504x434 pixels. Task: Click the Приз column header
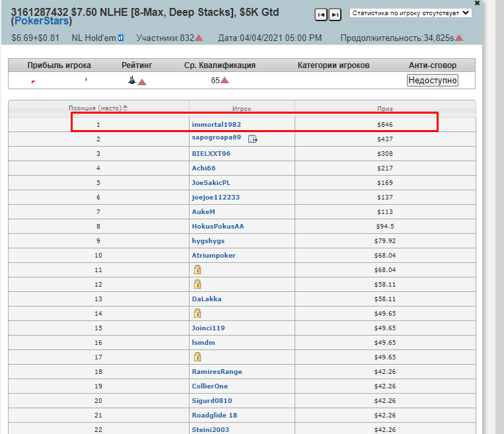(384, 108)
